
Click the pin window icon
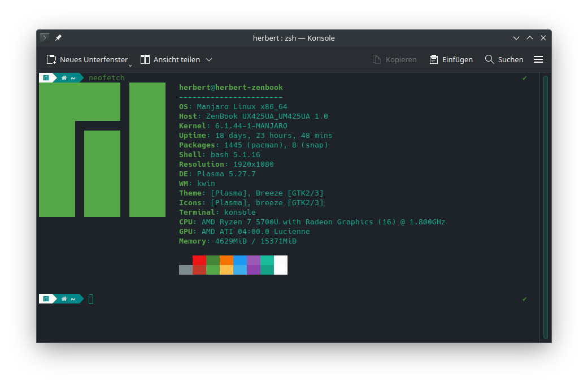click(58, 38)
